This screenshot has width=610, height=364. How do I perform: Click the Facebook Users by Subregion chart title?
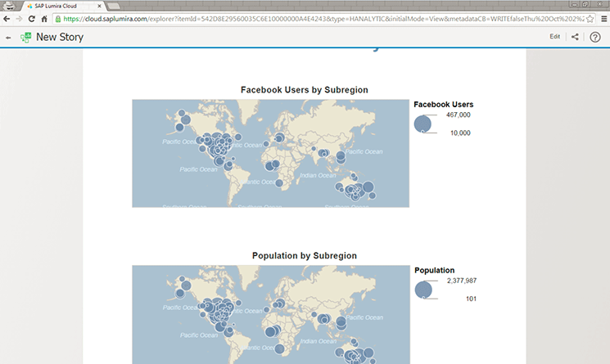[x=305, y=90]
